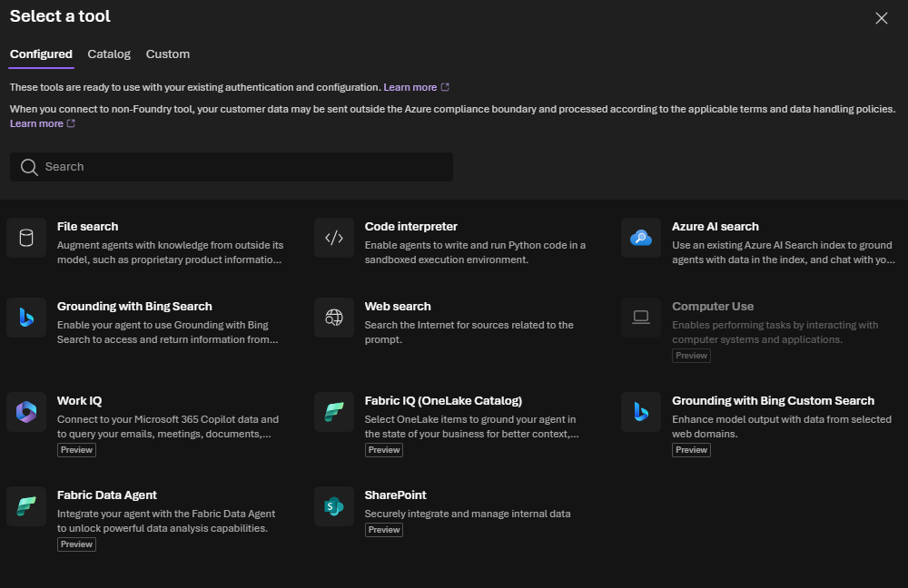Screen dimensions: 908x588
Task: Click the Web search description text
Action: (x=469, y=332)
